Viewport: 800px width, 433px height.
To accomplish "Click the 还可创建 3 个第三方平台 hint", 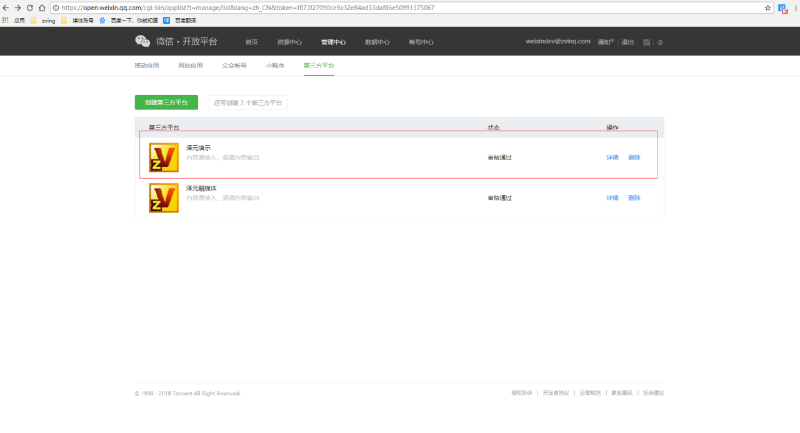I will (x=247, y=103).
